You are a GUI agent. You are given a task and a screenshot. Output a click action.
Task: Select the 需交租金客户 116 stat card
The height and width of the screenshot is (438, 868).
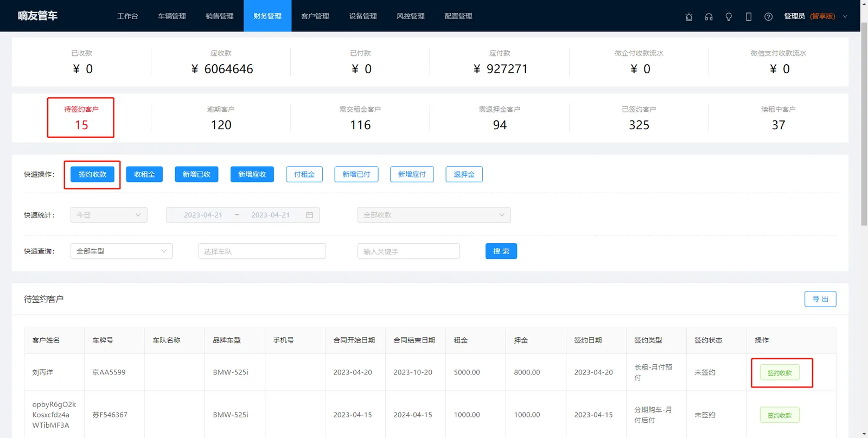click(x=360, y=118)
